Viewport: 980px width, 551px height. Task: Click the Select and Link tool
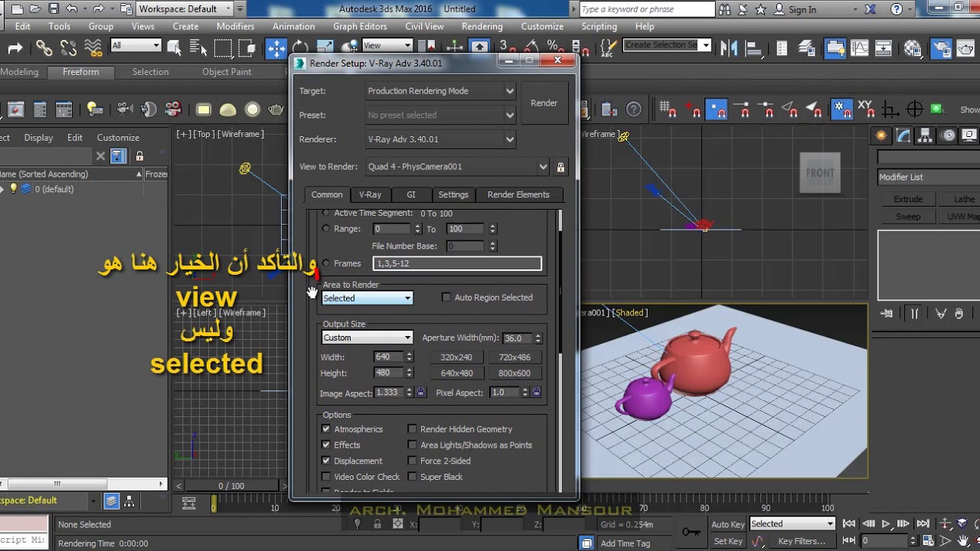(44, 48)
